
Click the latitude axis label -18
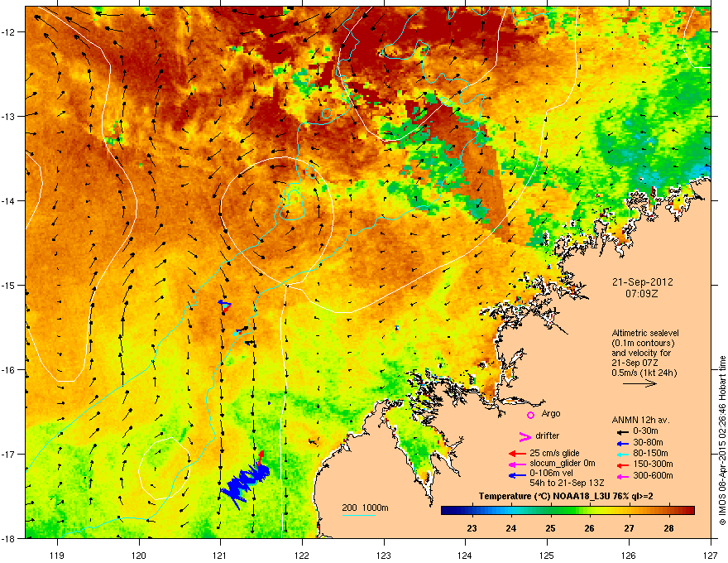click(x=9, y=538)
